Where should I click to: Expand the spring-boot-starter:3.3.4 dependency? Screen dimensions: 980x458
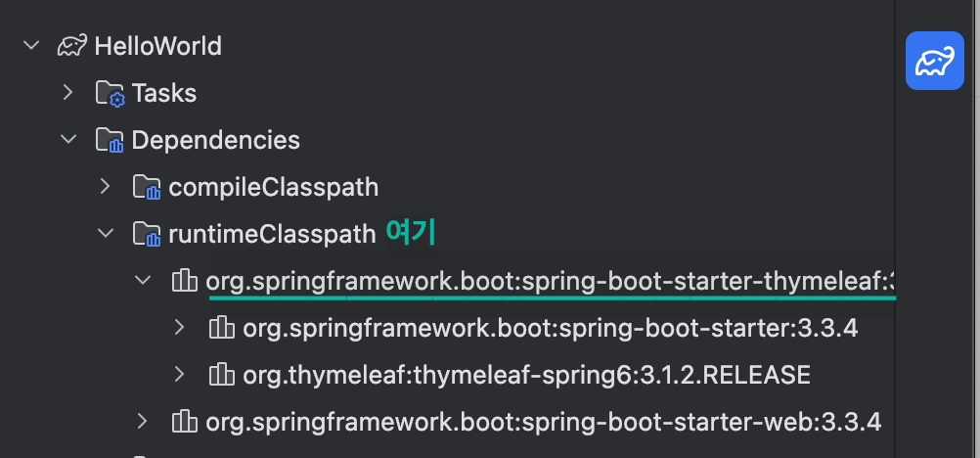[x=179, y=327]
